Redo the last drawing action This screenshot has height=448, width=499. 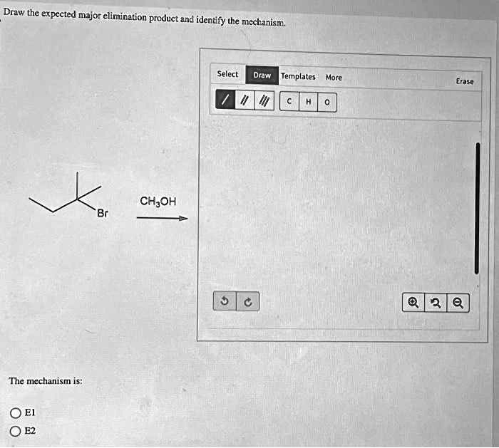click(248, 301)
